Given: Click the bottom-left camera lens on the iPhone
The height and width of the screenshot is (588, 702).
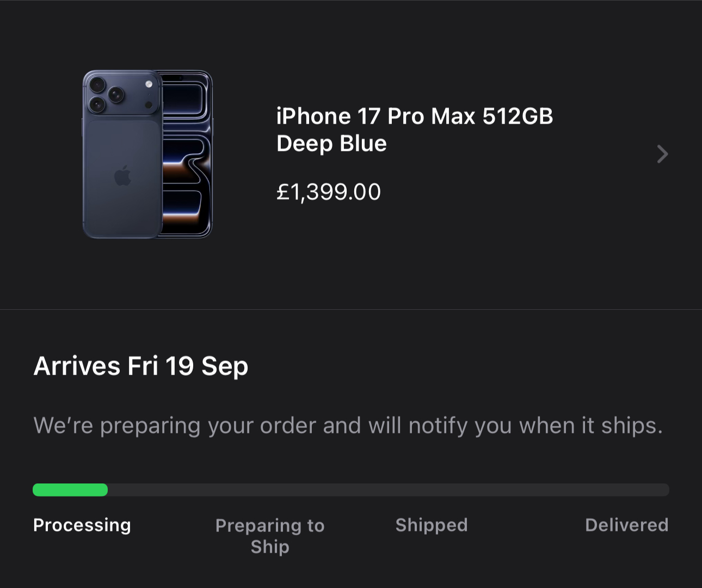Looking at the screenshot, I should [x=97, y=103].
